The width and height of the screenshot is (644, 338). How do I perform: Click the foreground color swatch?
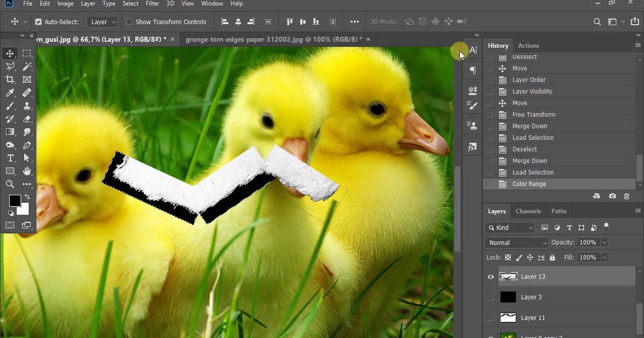click(15, 201)
